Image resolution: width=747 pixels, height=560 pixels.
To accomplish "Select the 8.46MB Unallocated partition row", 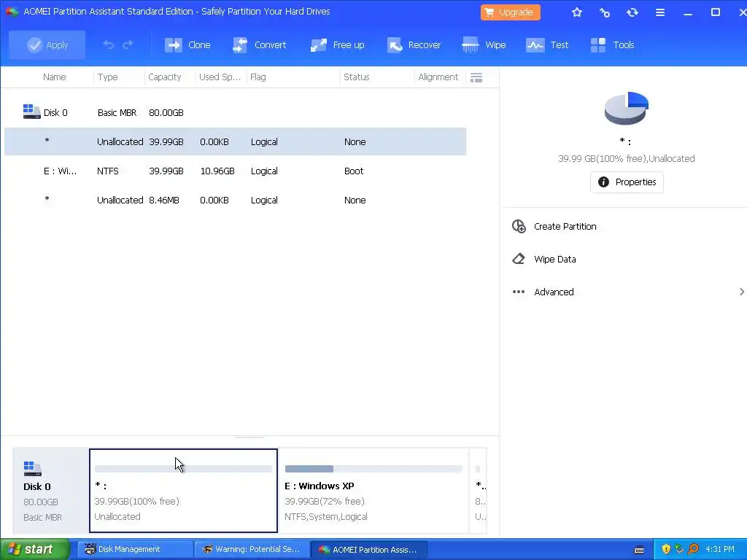I will 235,200.
